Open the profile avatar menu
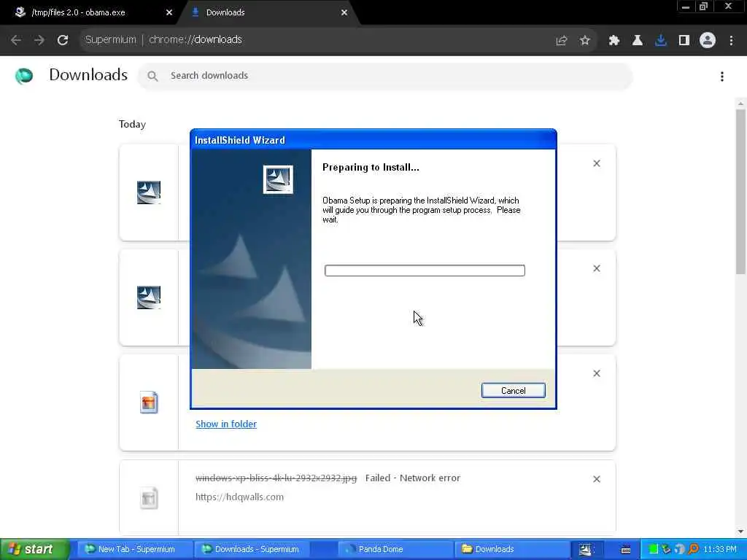 click(708, 41)
